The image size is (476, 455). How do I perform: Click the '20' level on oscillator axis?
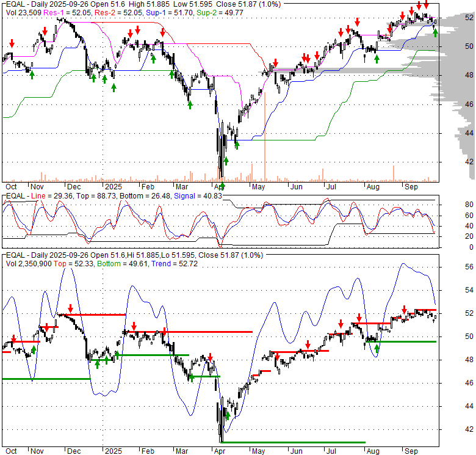point(469,236)
